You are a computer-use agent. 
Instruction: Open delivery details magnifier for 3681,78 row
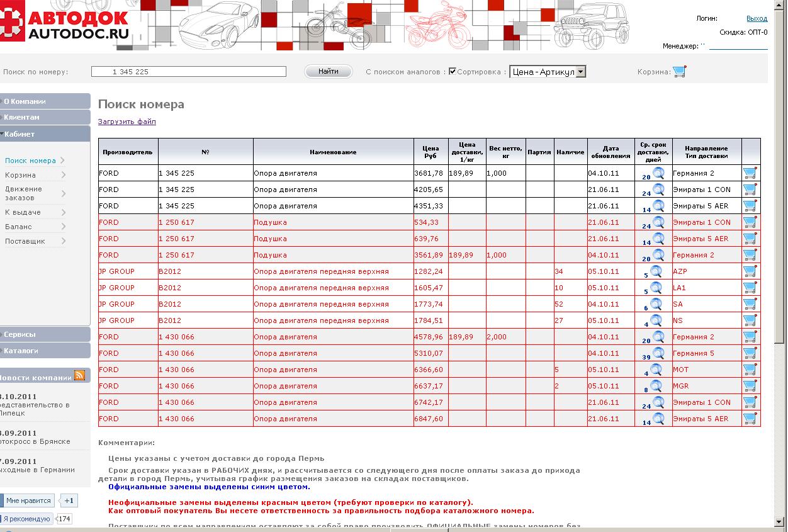pyautogui.click(x=658, y=173)
